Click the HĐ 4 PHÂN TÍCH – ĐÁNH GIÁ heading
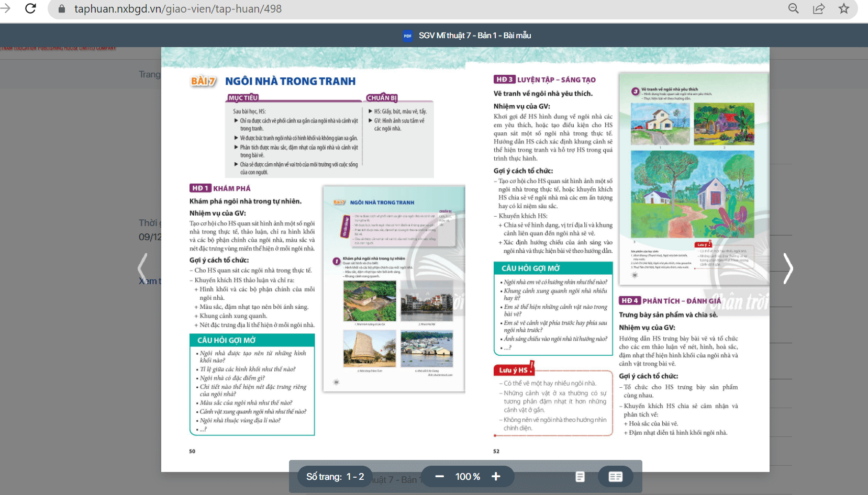 pos(670,301)
